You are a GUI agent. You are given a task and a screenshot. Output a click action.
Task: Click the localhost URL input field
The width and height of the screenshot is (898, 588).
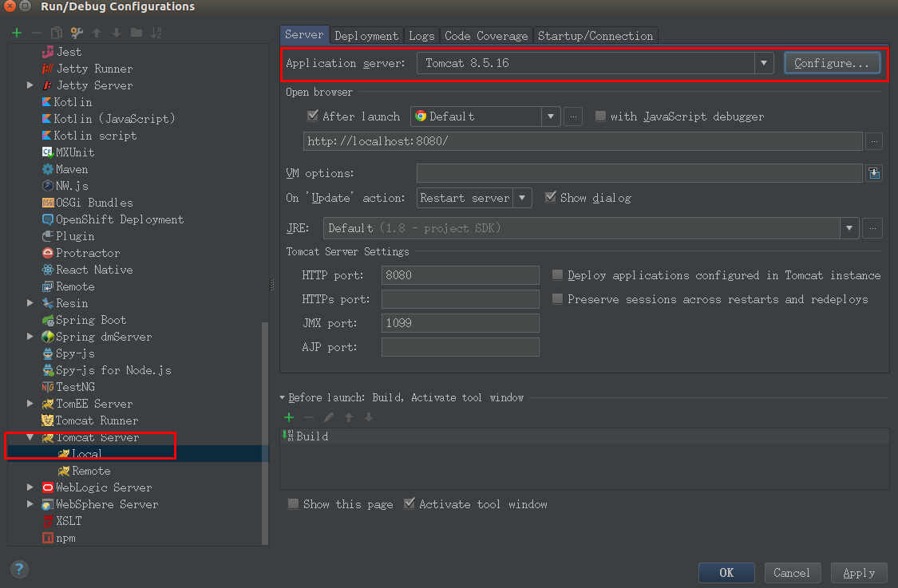click(x=583, y=141)
